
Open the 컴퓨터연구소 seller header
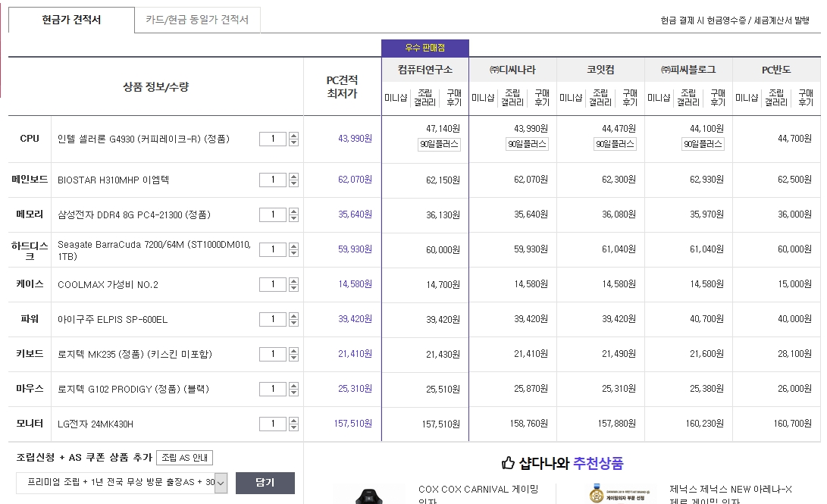pos(425,70)
